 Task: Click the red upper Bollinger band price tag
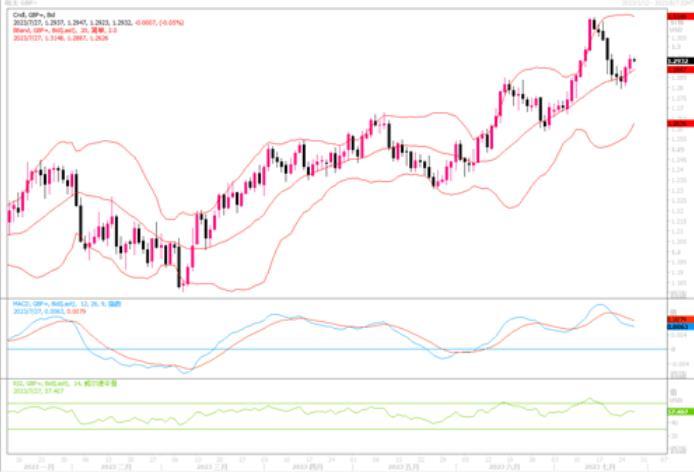pyautogui.click(x=675, y=17)
